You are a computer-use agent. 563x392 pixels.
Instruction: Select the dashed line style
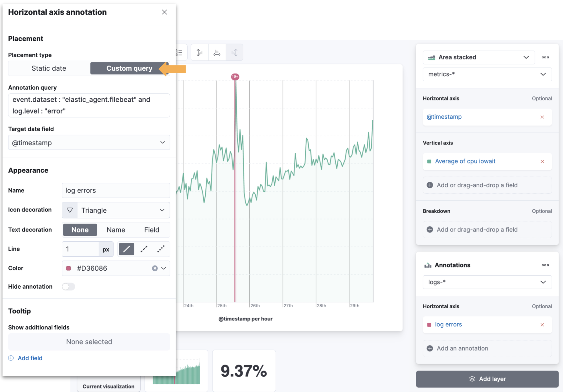point(144,249)
